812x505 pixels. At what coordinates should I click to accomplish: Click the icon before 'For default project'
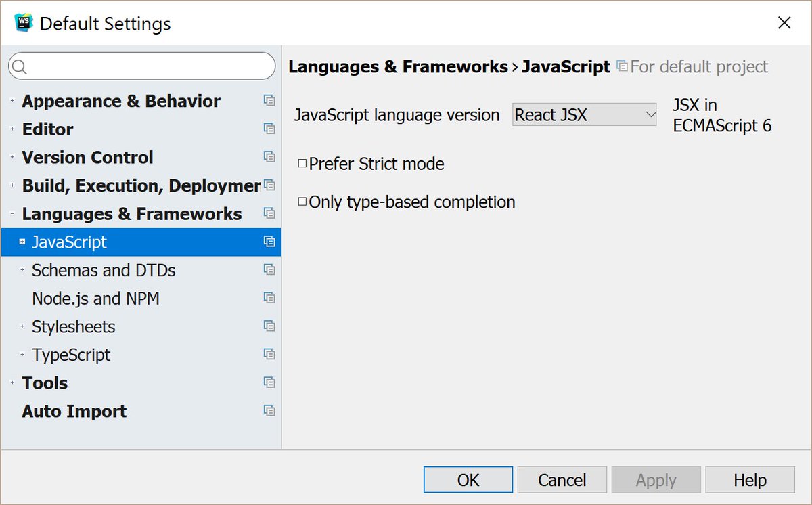click(622, 66)
